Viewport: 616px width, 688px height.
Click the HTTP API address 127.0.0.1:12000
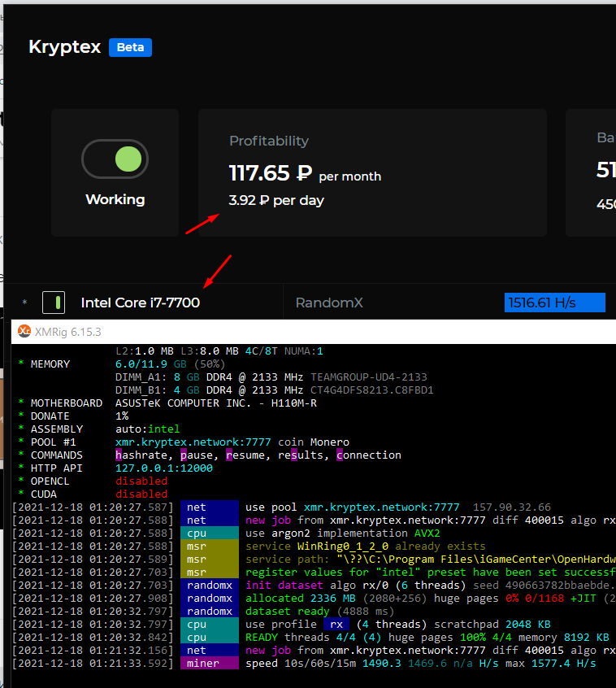(164, 468)
